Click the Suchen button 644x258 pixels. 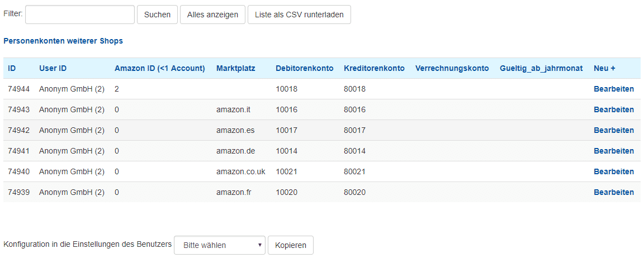(x=157, y=15)
